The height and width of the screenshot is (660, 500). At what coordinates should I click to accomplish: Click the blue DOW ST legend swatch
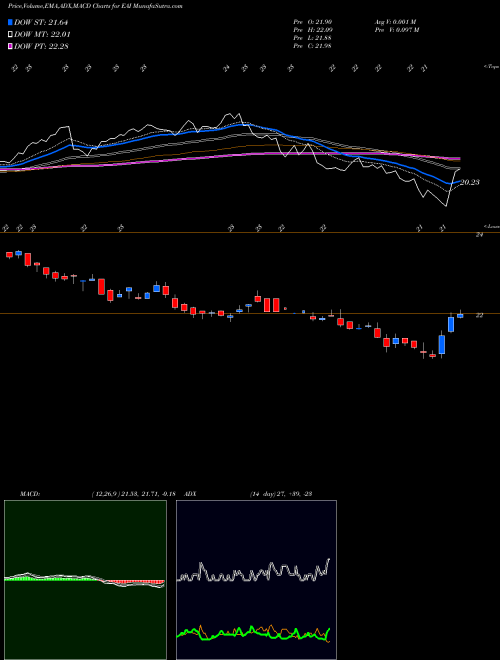click(x=11, y=22)
